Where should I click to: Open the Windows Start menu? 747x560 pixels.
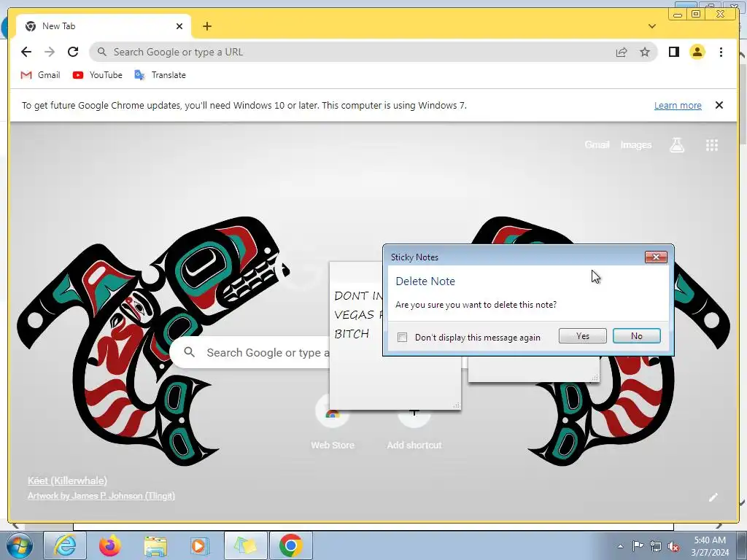point(19,545)
